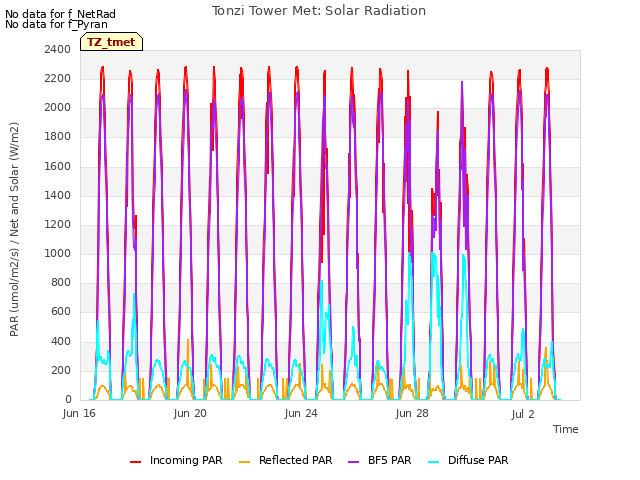Click the 1200 y-axis tick label
Image resolution: width=640 pixels, height=480 pixels.
[x=58, y=224]
